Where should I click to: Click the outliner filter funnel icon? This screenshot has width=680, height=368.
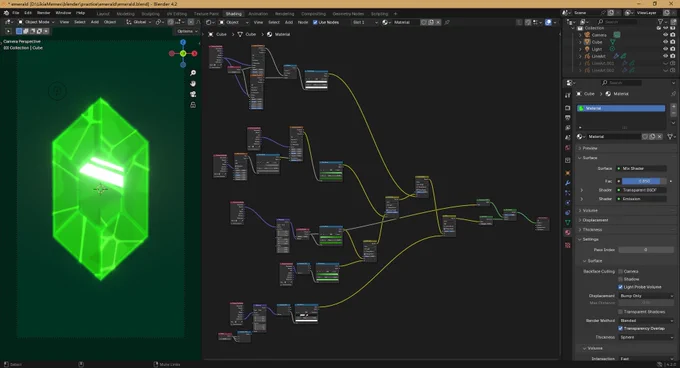click(x=661, y=22)
